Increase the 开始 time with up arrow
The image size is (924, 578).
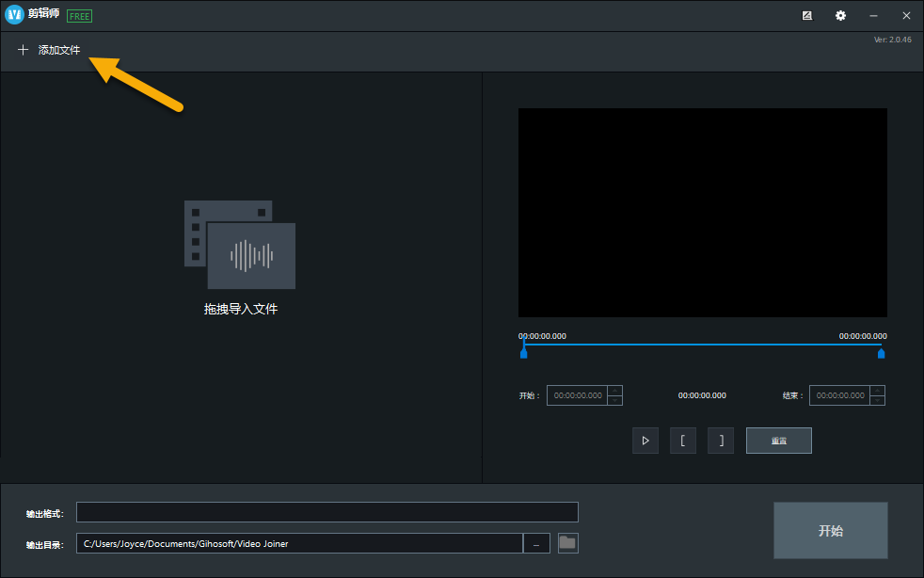point(614,391)
